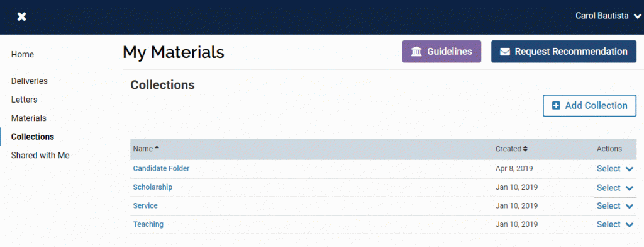Close the navigation menu with the X icon
Screen dimensions: 644x247
[x=22, y=16]
